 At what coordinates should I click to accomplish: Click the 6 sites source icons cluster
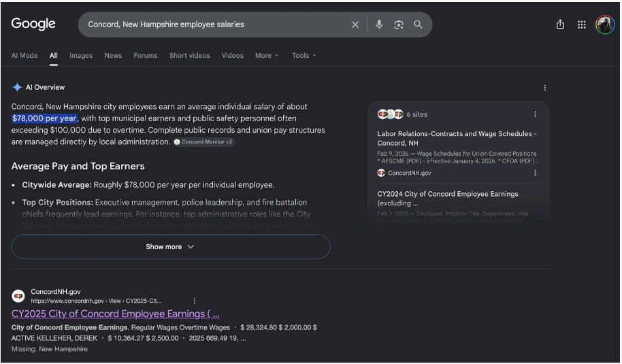pos(391,114)
